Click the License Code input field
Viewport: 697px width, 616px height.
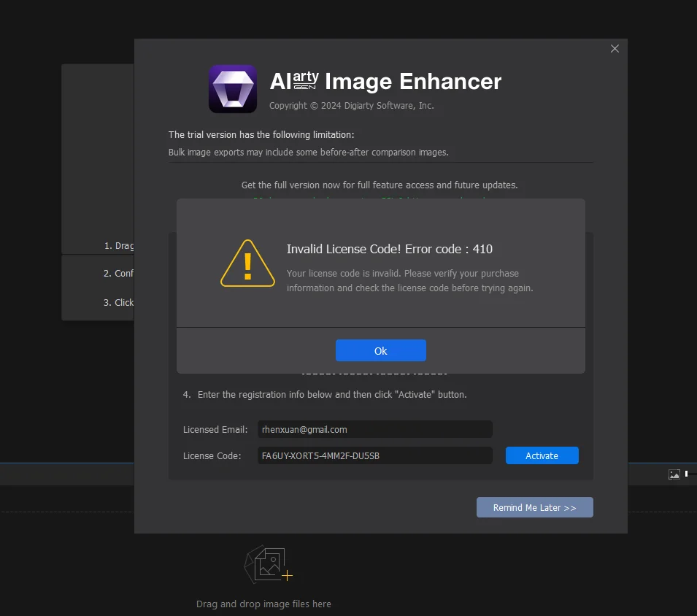coord(374,455)
